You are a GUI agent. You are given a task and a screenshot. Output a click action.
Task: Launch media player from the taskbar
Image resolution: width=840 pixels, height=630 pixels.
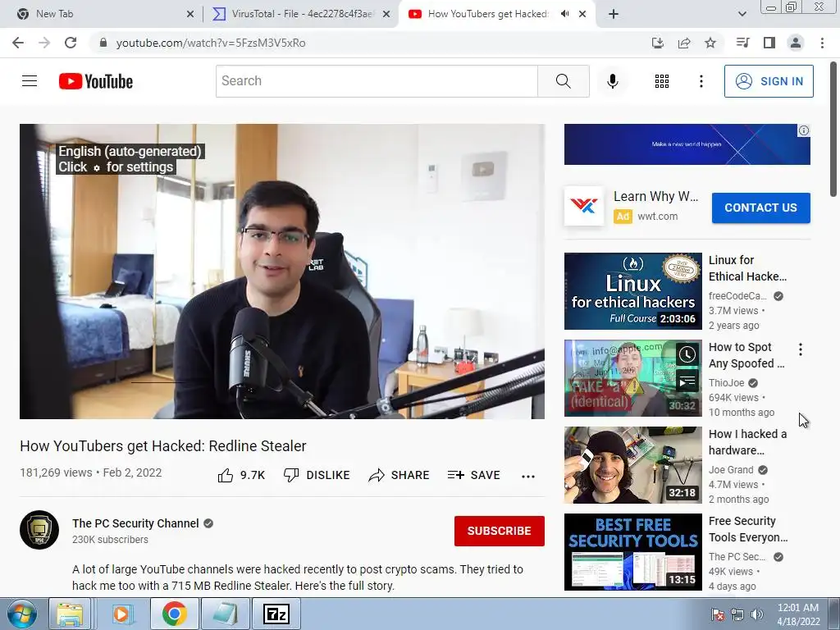(x=121, y=614)
